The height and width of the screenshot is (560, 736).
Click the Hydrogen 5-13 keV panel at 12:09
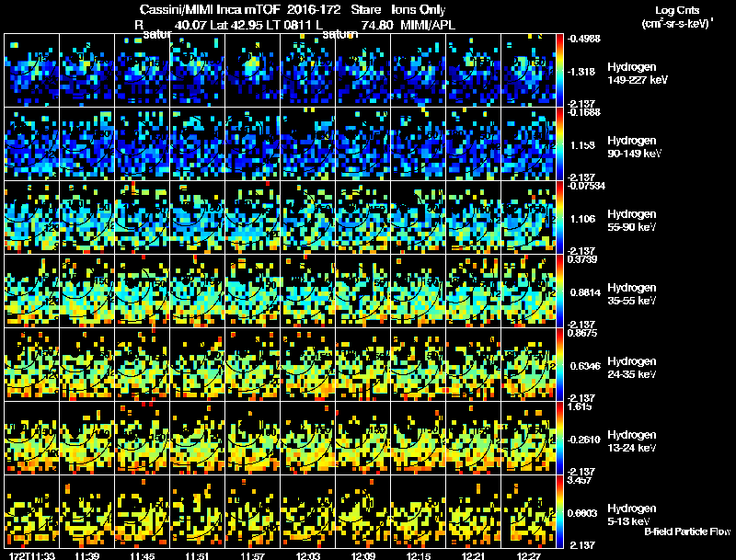[363, 511]
